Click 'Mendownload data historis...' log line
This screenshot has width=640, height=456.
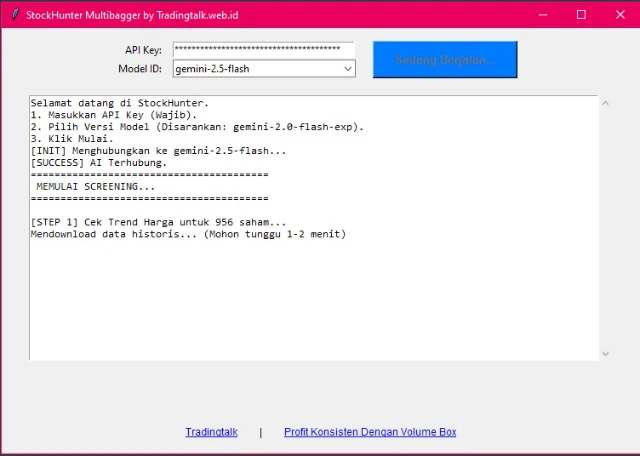point(188,234)
